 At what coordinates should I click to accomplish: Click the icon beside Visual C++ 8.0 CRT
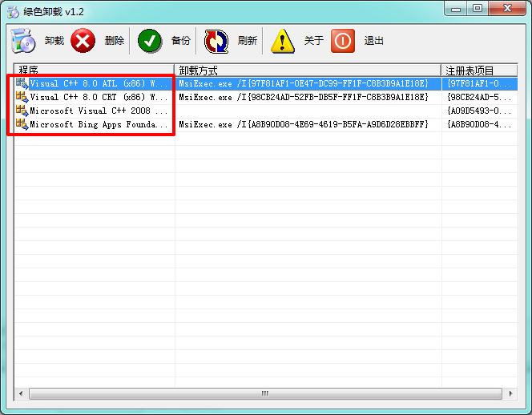22,97
